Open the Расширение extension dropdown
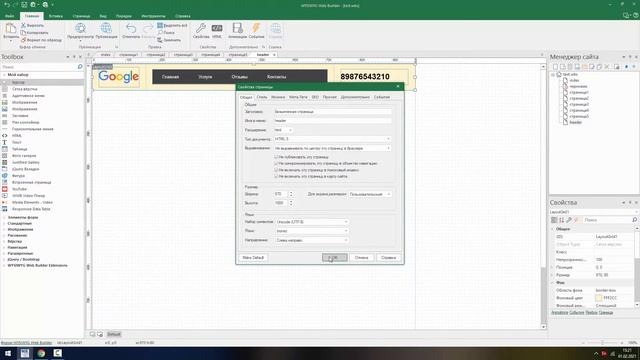Viewport: 640px width, 360px height. tap(283, 130)
